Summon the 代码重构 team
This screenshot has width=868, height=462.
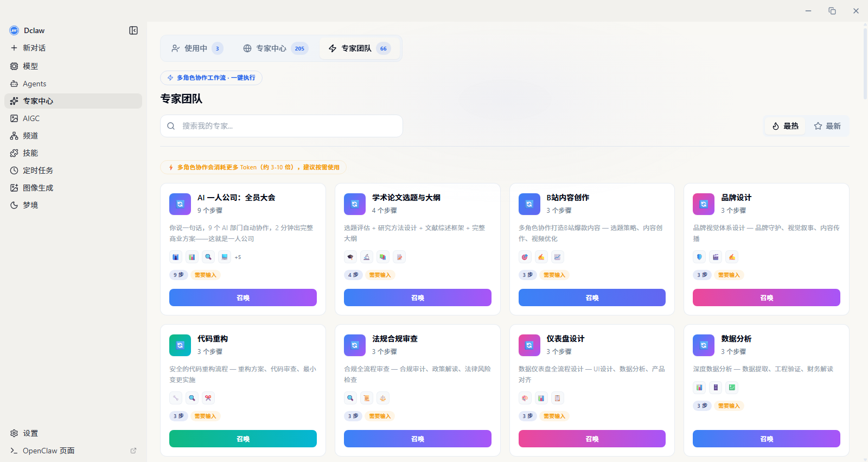coord(243,439)
